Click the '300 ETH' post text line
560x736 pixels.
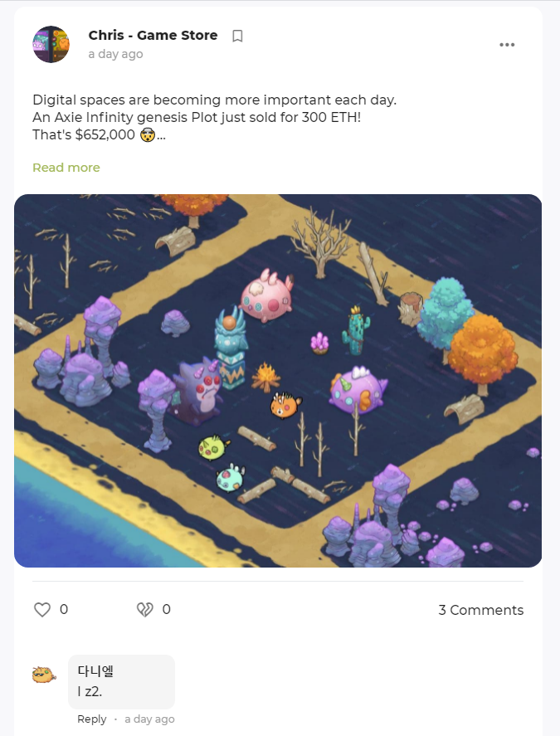(197, 117)
